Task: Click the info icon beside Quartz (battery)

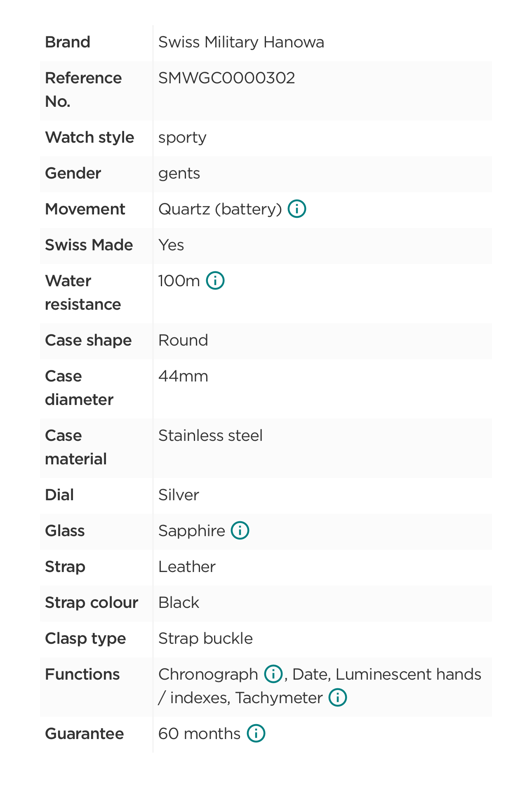Action: (x=297, y=209)
